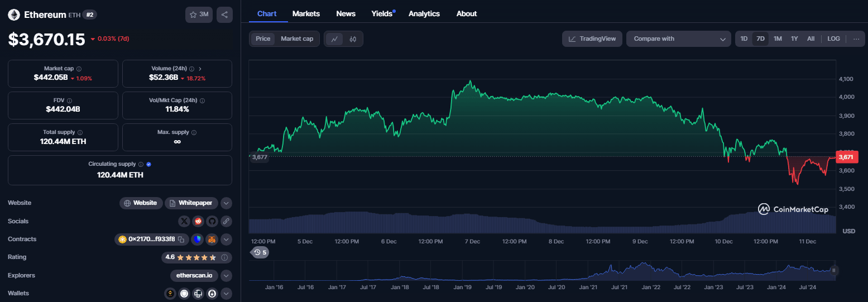This screenshot has height=302, width=868.
Task: Select the Market cap chart toggle
Action: (x=297, y=39)
